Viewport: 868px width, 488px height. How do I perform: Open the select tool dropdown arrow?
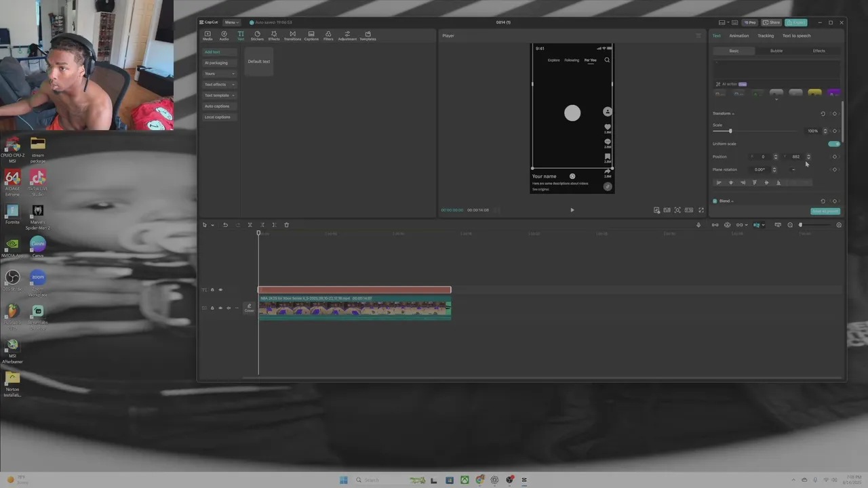[x=212, y=225]
